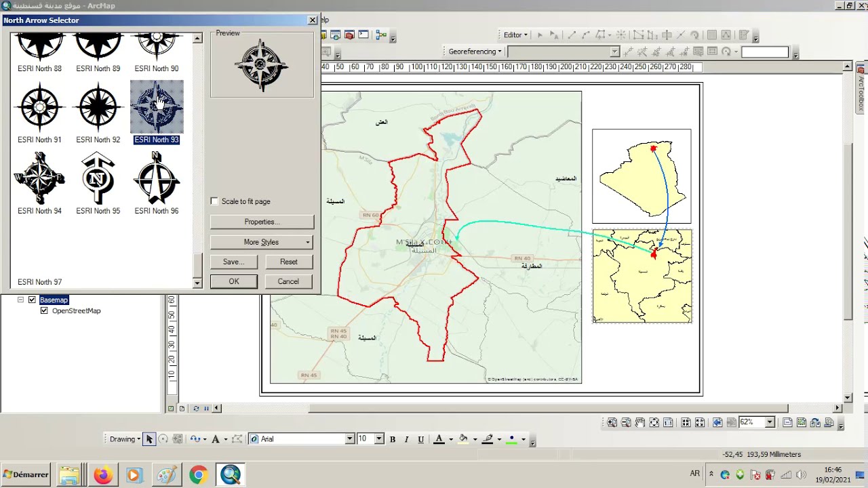
Task: Toggle the OpenStreetMap layer checkbox
Action: click(44, 310)
